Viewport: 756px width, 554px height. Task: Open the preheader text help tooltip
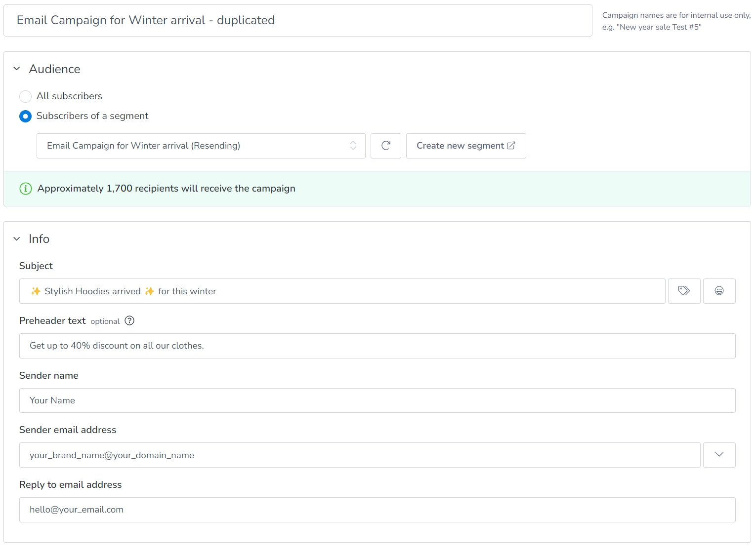(x=129, y=321)
